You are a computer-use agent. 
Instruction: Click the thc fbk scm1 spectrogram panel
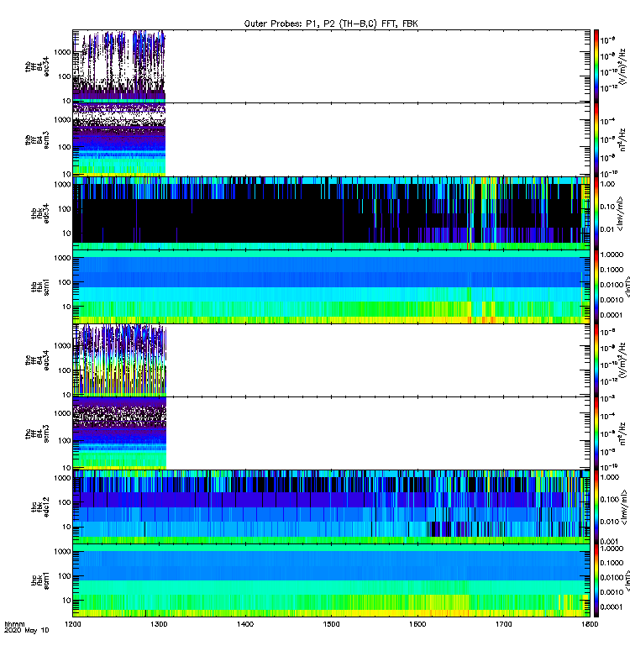[331, 580]
